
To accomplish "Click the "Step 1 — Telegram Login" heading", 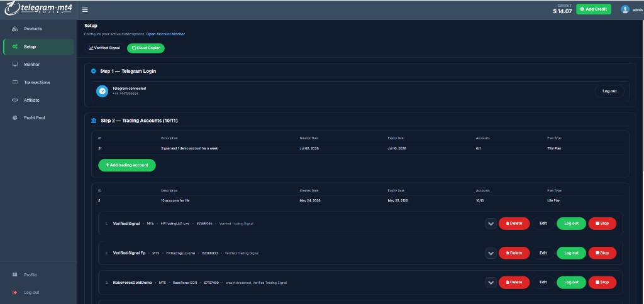I will pyautogui.click(x=128, y=71).
